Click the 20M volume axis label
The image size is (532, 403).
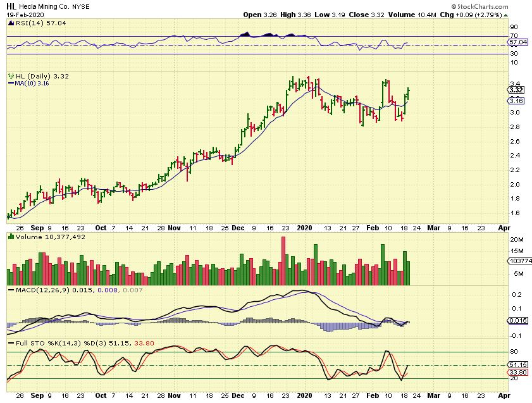coord(516,240)
